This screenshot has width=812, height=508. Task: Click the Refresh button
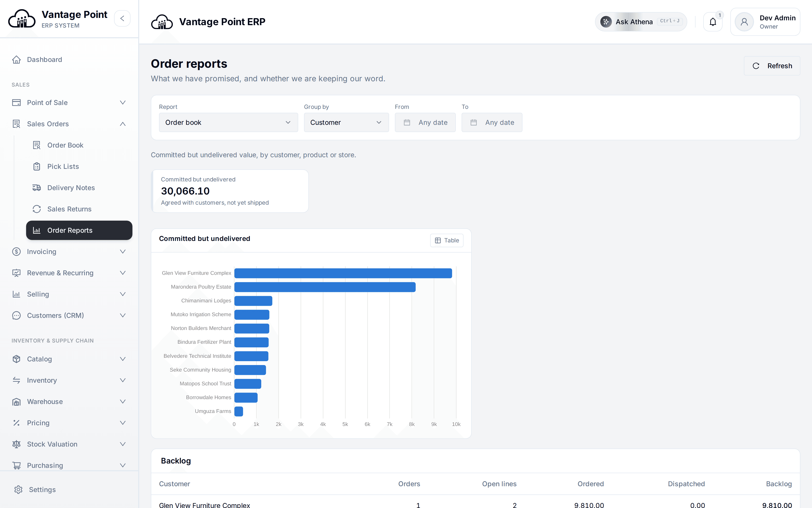(x=772, y=66)
